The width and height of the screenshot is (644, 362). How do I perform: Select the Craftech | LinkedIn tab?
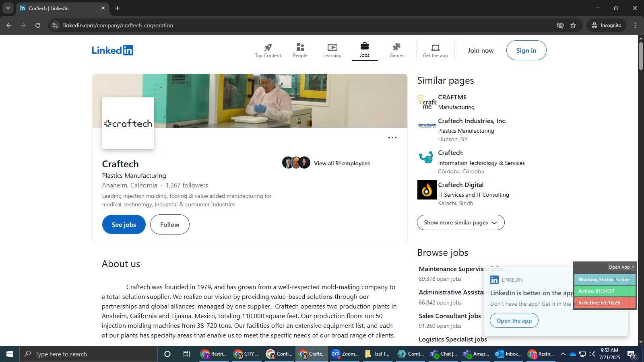click(x=63, y=8)
